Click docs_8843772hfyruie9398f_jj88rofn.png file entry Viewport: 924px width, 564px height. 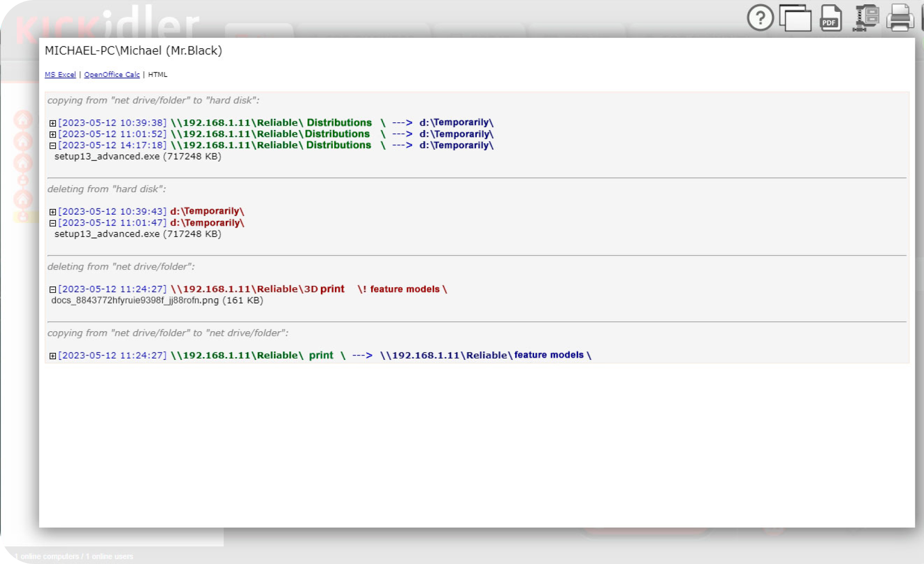[x=157, y=300]
